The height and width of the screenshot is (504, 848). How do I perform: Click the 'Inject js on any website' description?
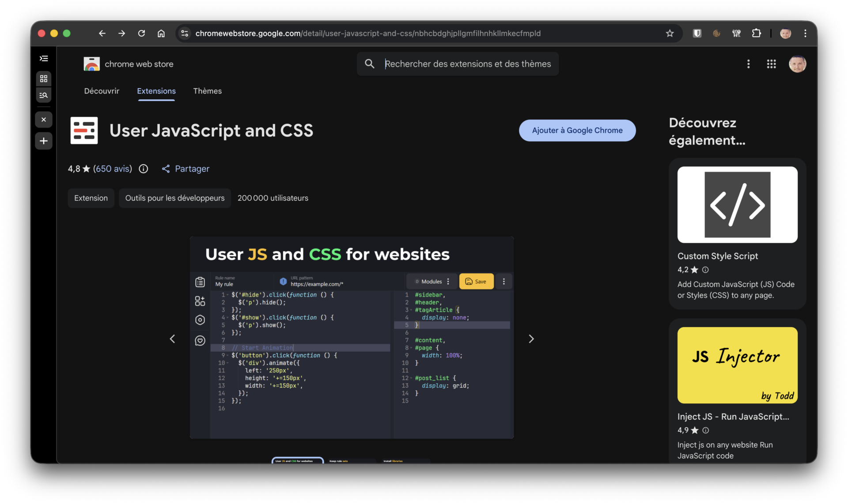click(725, 451)
